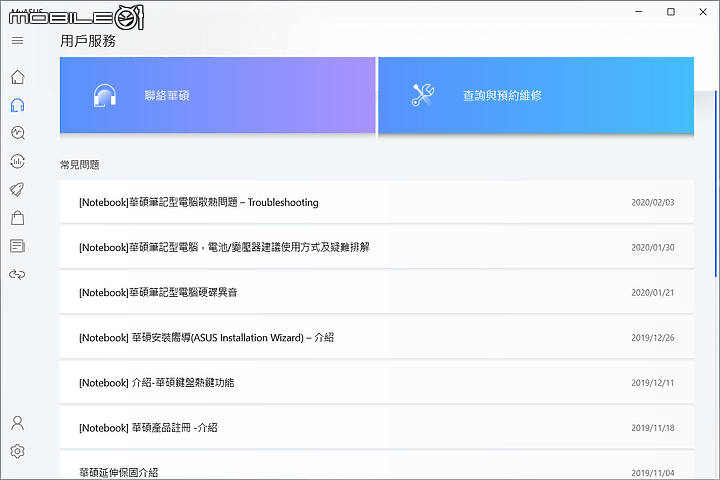Click the wrench icon on 查詢與預約維修 card

click(423, 95)
